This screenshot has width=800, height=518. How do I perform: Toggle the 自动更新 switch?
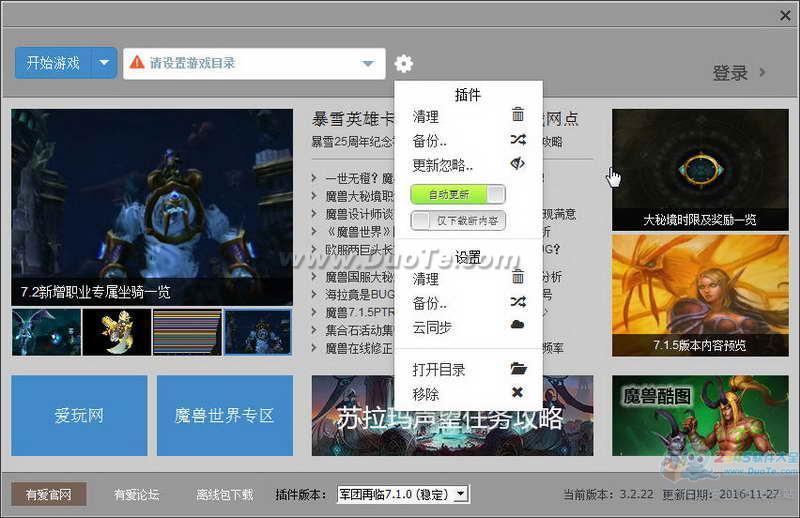458,194
